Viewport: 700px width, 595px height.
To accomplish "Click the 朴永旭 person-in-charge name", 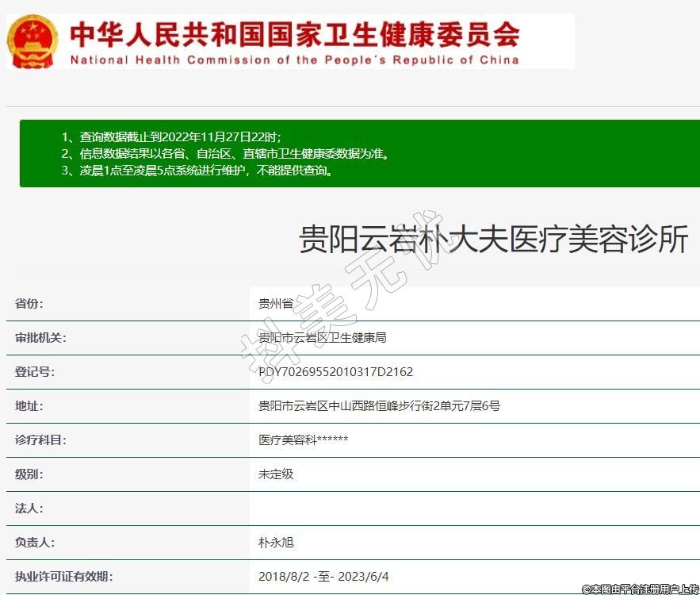I will [276, 543].
